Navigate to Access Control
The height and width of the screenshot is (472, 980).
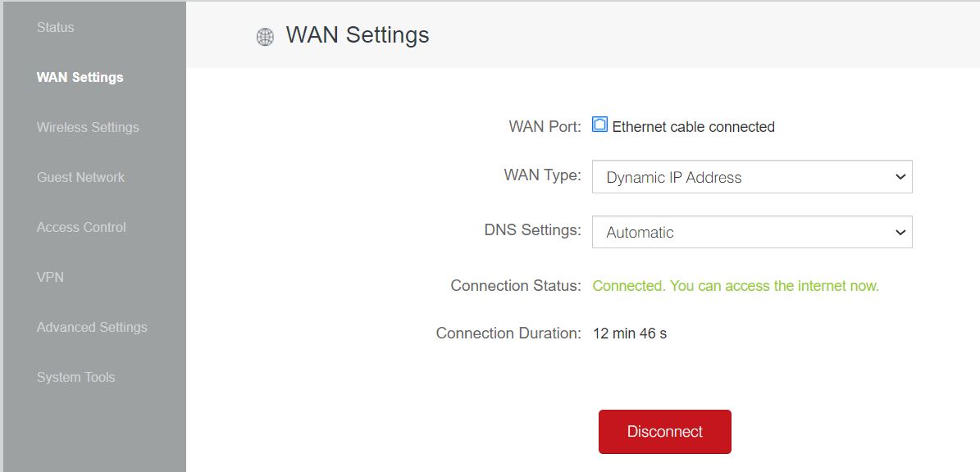coord(81,227)
